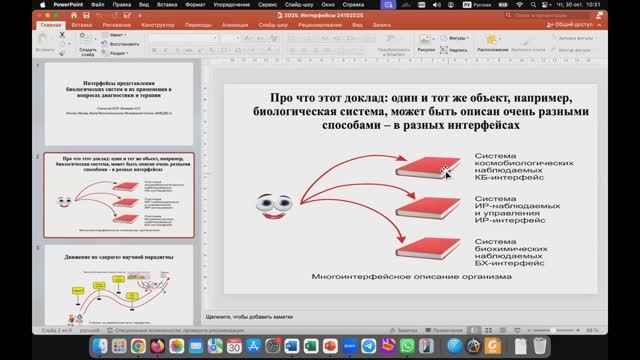Click the русский language indicator
Image resolution: width=640 pixels, height=360 pixels.
89,330
